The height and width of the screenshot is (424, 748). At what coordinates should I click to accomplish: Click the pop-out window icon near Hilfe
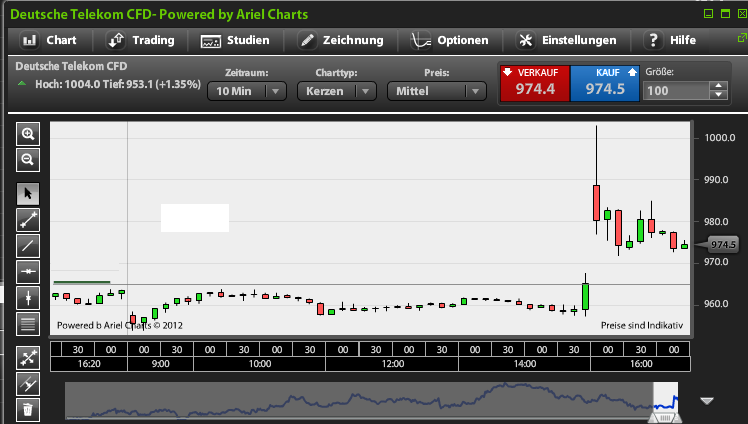coord(742,38)
